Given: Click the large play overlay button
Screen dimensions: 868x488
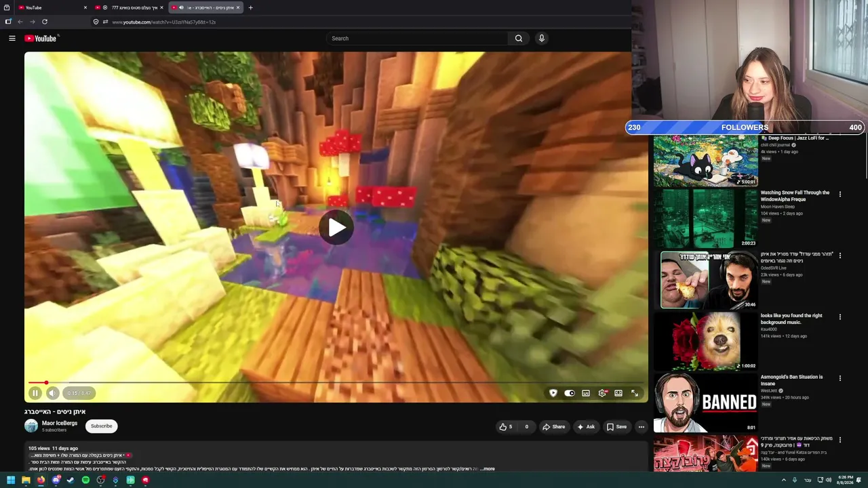Looking at the screenshot, I should coord(336,227).
